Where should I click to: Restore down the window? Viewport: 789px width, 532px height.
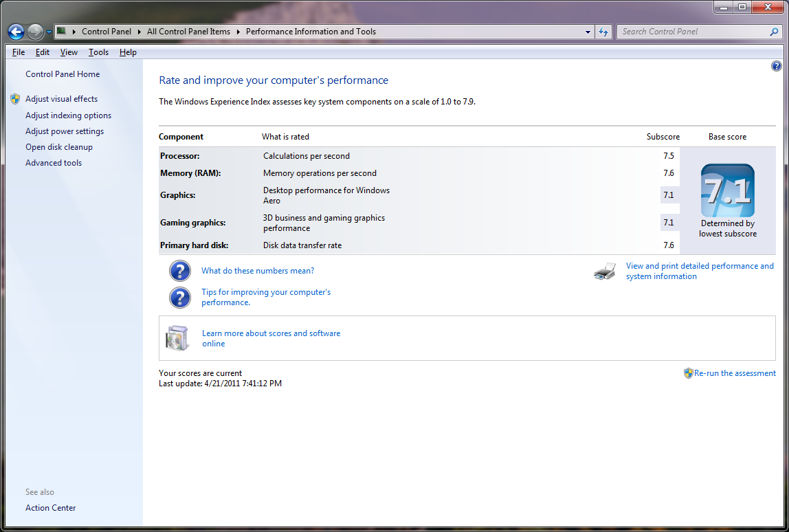click(742, 7)
